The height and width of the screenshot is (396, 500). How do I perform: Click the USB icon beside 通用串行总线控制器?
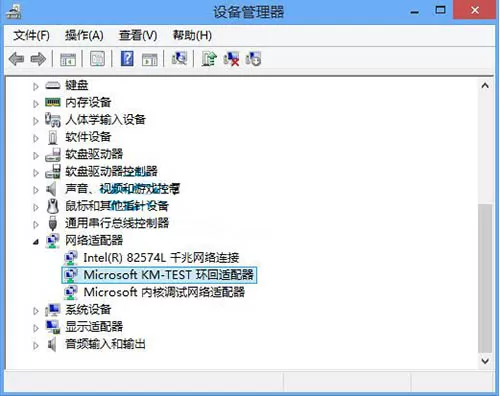pos(53,223)
